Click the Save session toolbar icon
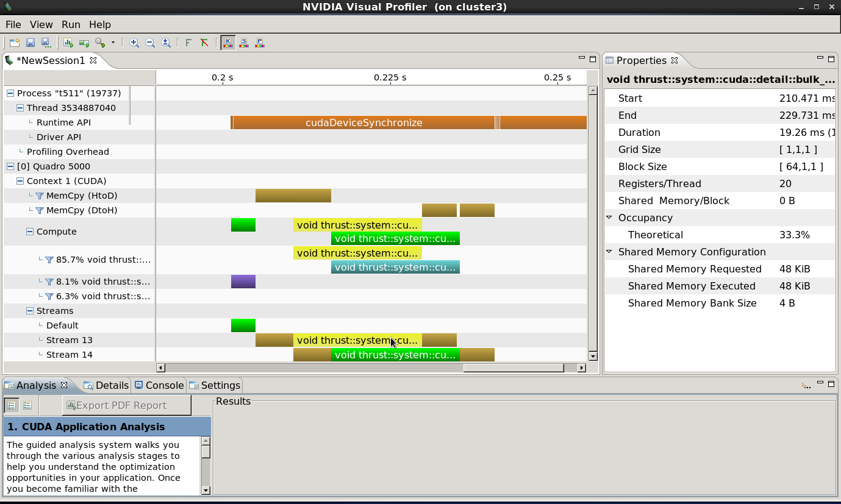The width and height of the screenshot is (841, 504). tap(30, 43)
